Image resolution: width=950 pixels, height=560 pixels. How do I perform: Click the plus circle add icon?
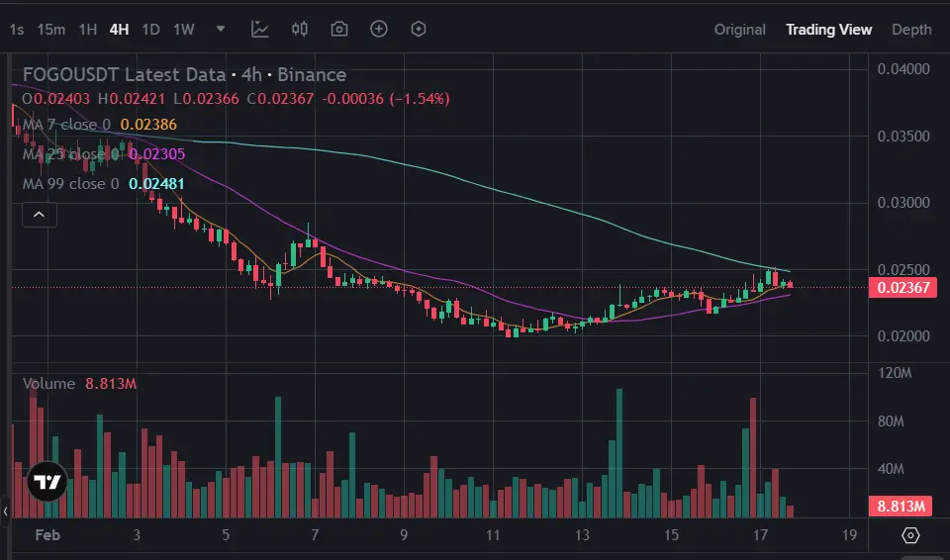pyautogui.click(x=379, y=29)
